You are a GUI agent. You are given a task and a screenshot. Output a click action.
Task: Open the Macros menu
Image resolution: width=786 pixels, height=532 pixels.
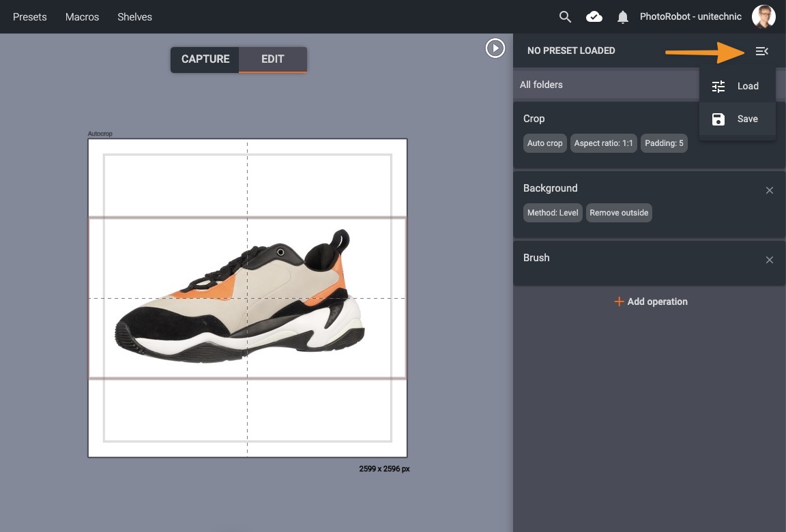pos(82,17)
